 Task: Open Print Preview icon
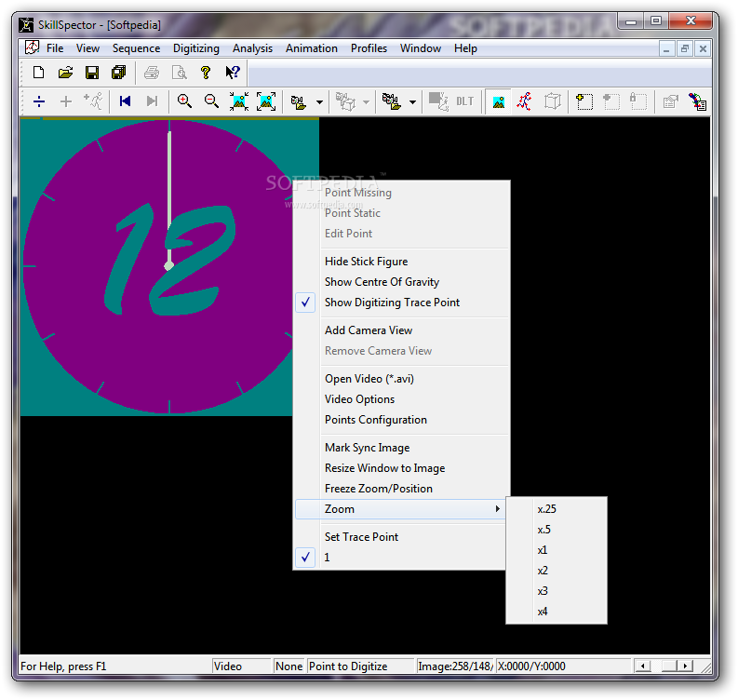click(x=179, y=73)
